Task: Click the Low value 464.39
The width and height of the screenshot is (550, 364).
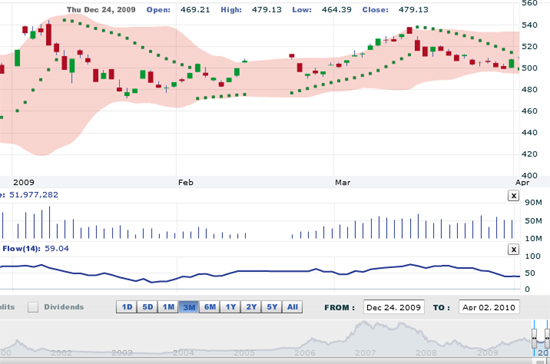Action: [x=336, y=10]
